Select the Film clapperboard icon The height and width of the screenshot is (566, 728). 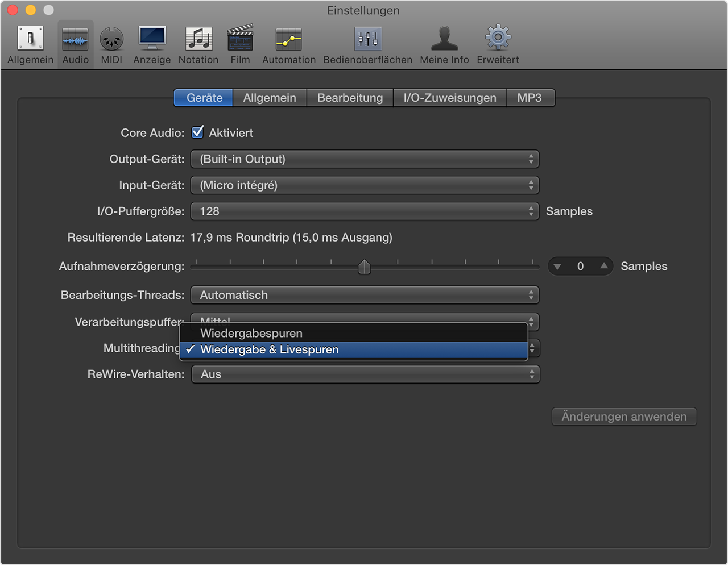pyautogui.click(x=240, y=39)
